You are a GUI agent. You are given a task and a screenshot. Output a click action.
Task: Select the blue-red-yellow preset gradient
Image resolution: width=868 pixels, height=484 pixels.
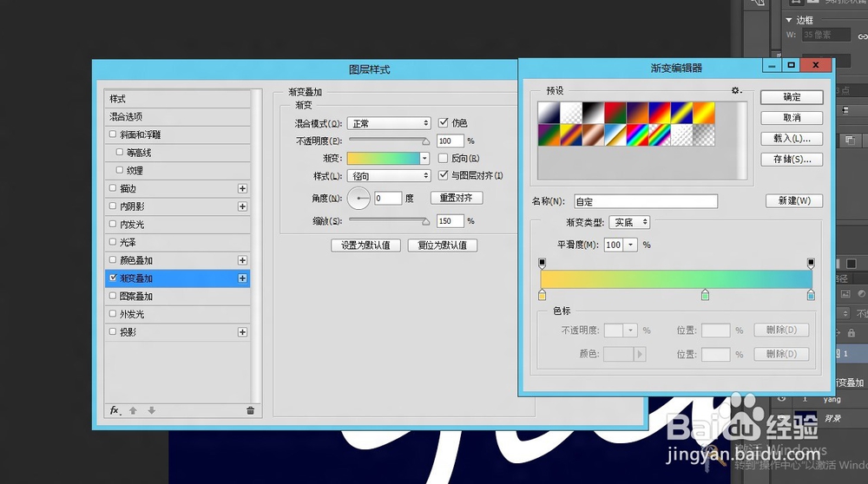pos(660,113)
